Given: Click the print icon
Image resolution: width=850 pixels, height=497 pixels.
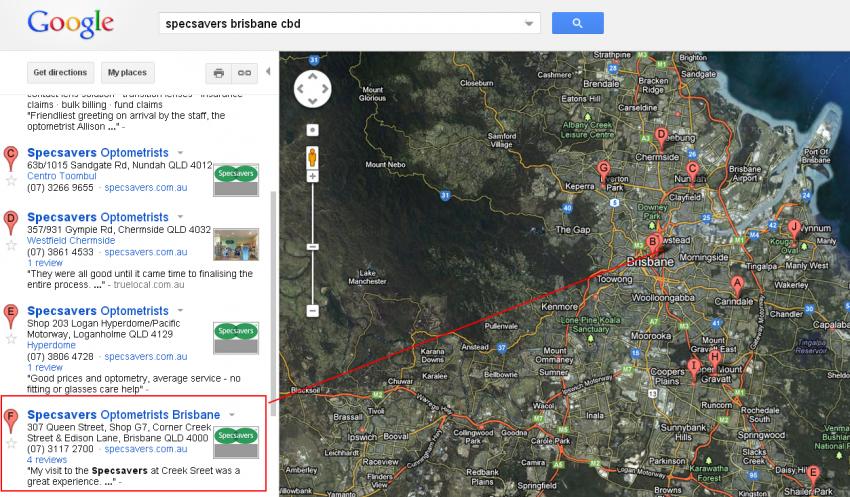Looking at the screenshot, I should click(x=218, y=73).
